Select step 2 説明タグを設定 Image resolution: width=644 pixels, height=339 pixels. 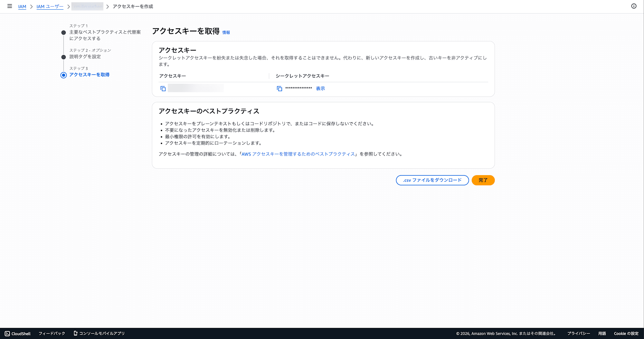(85, 57)
